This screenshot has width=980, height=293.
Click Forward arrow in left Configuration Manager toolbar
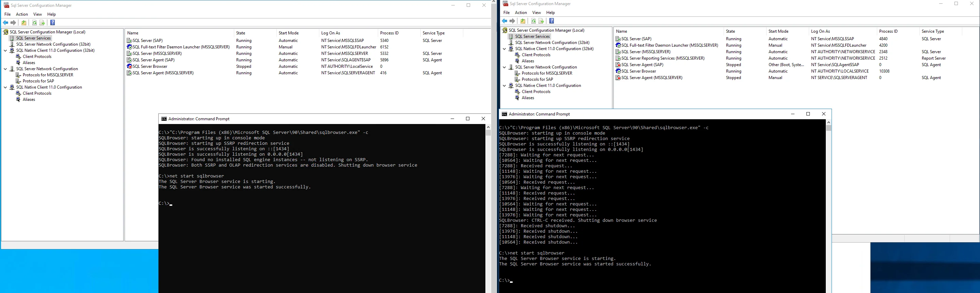13,23
